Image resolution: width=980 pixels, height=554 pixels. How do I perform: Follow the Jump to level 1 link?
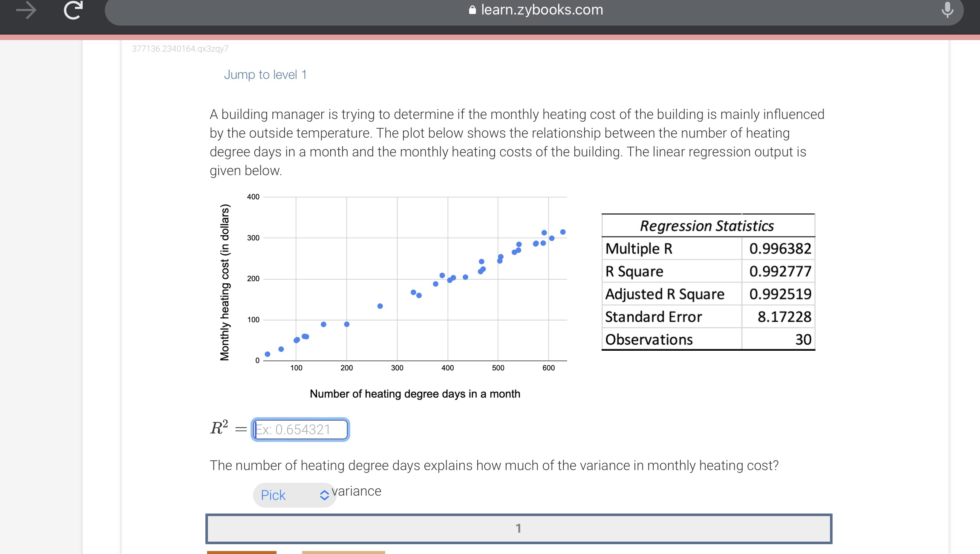click(265, 75)
